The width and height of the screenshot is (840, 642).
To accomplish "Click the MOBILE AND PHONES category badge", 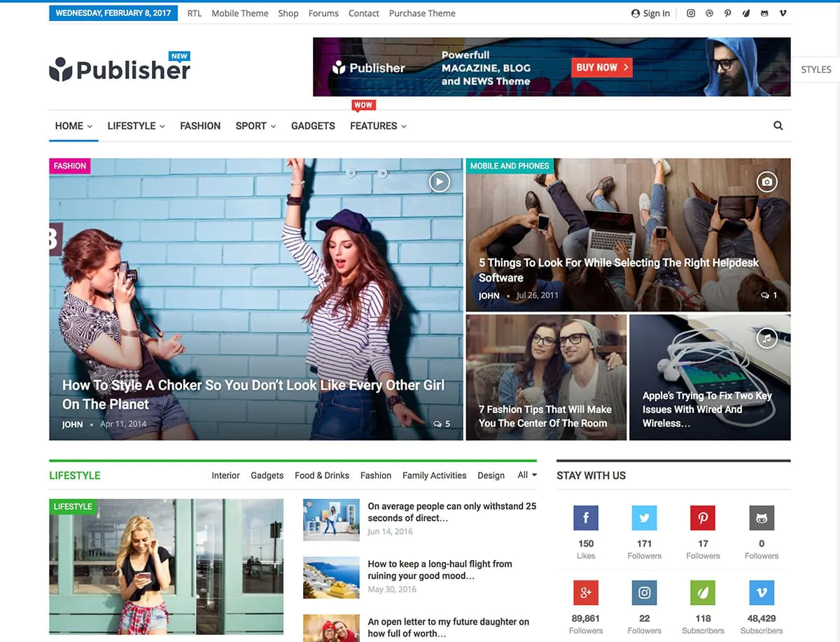I will [510, 166].
